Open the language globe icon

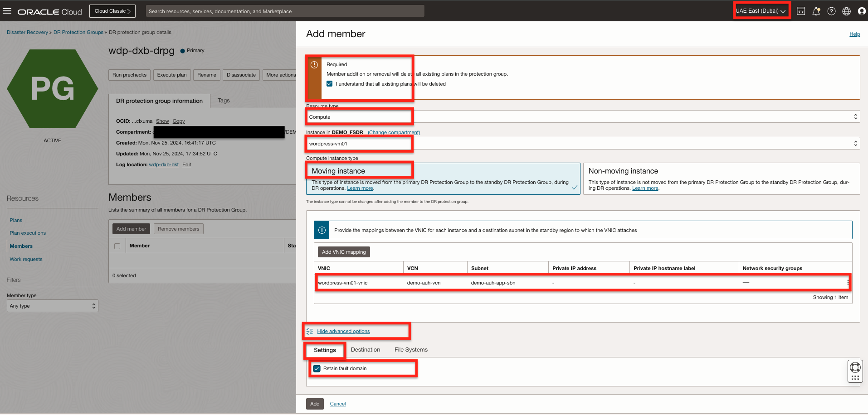click(846, 11)
